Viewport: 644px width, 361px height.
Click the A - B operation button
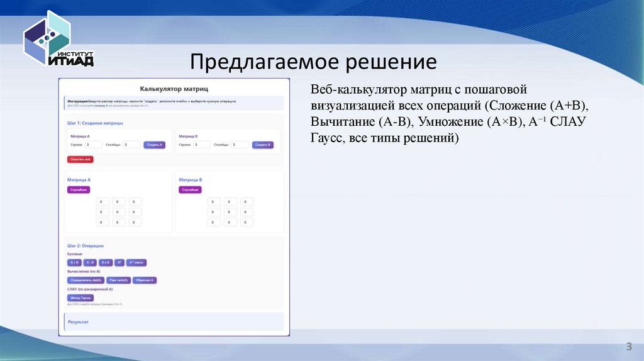pos(90,262)
